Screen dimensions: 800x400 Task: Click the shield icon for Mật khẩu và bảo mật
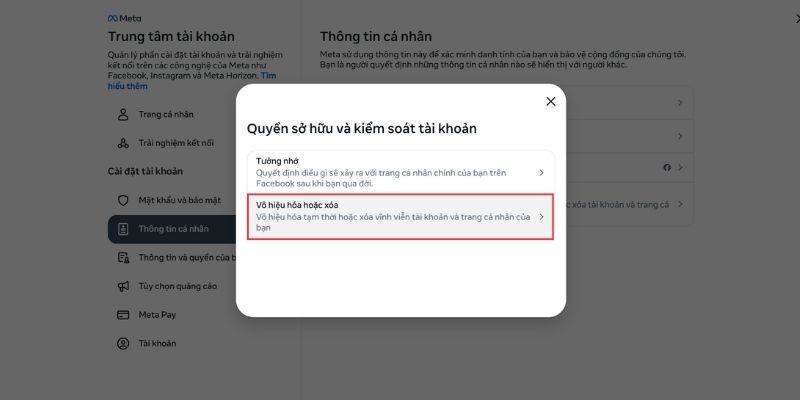[123, 201]
